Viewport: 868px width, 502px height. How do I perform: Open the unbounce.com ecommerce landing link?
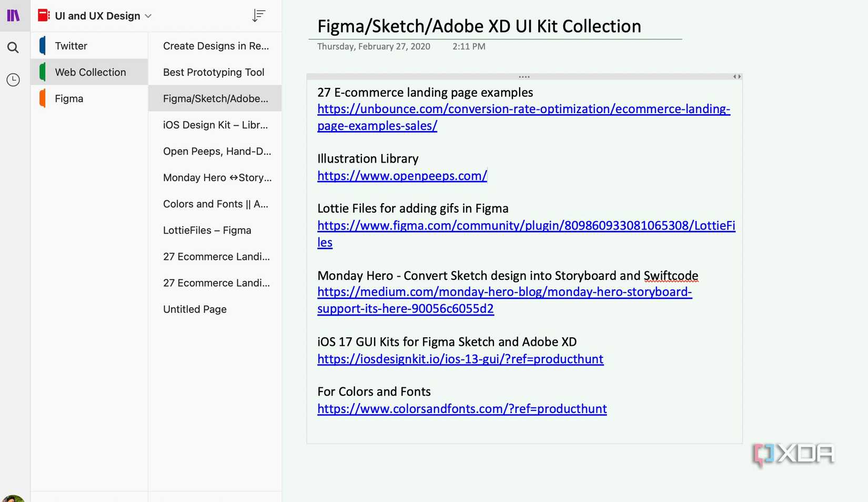(x=523, y=117)
